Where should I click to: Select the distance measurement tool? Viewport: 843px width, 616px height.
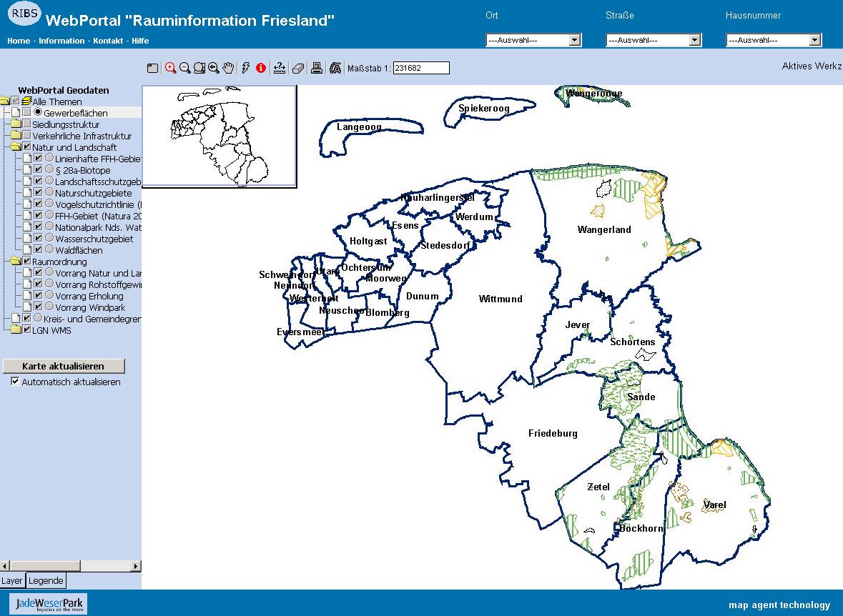pyautogui.click(x=280, y=68)
